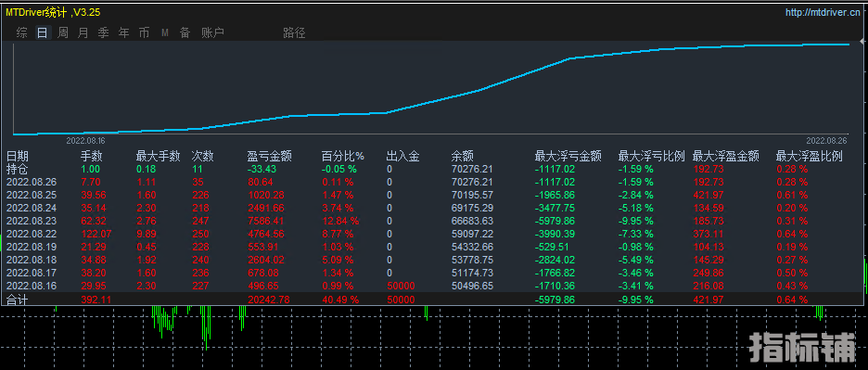868x370 pixels.
Task: Select the 日 daily tab
Action: (x=42, y=32)
